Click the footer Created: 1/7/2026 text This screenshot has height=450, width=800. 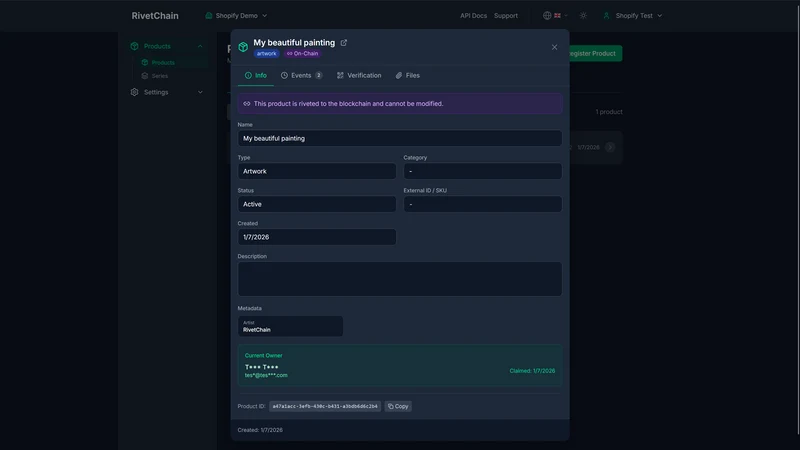260,430
